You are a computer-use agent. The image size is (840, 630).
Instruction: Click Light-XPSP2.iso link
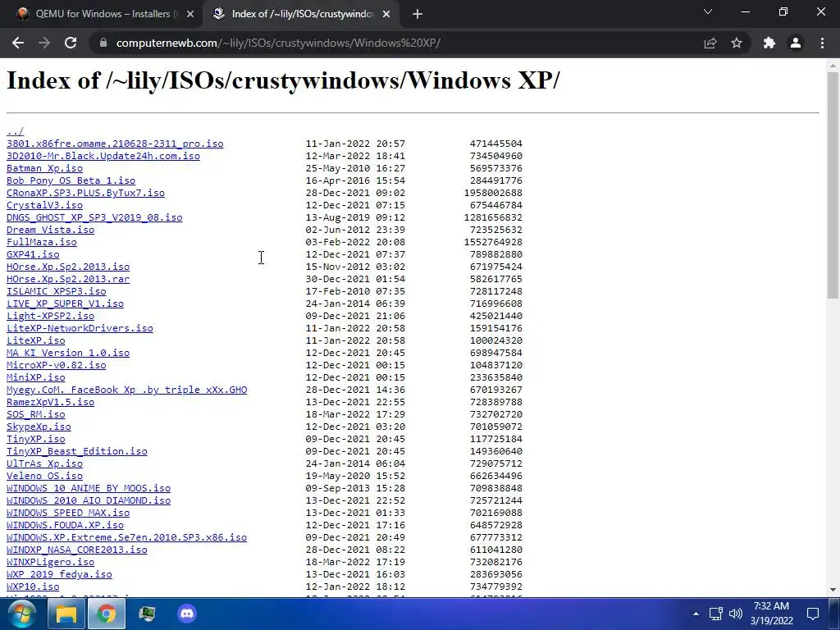click(x=50, y=316)
